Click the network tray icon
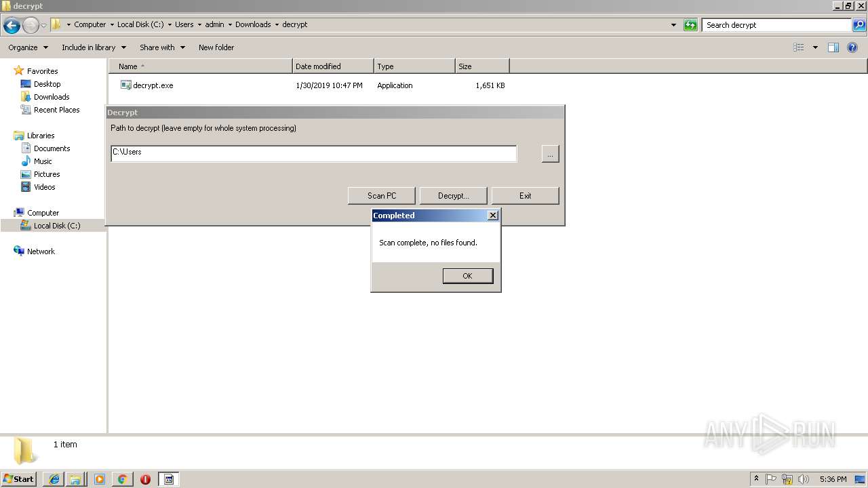The height and width of the screenshot is (488, 868). pos(787,479)
